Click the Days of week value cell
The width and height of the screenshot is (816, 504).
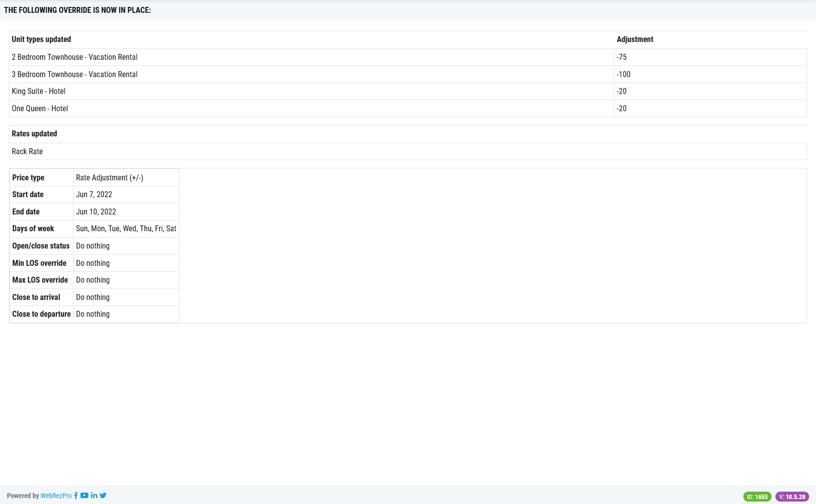126,228
